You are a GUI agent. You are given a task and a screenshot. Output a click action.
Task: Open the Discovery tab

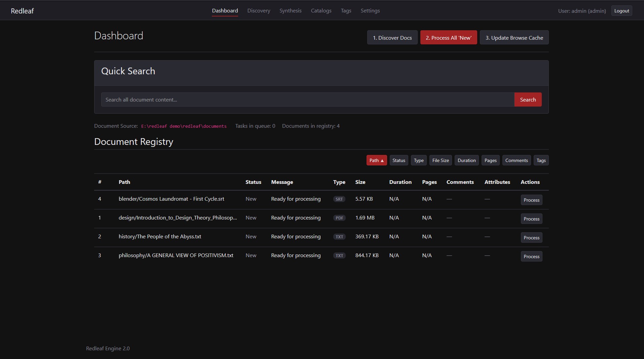[259, 11]
